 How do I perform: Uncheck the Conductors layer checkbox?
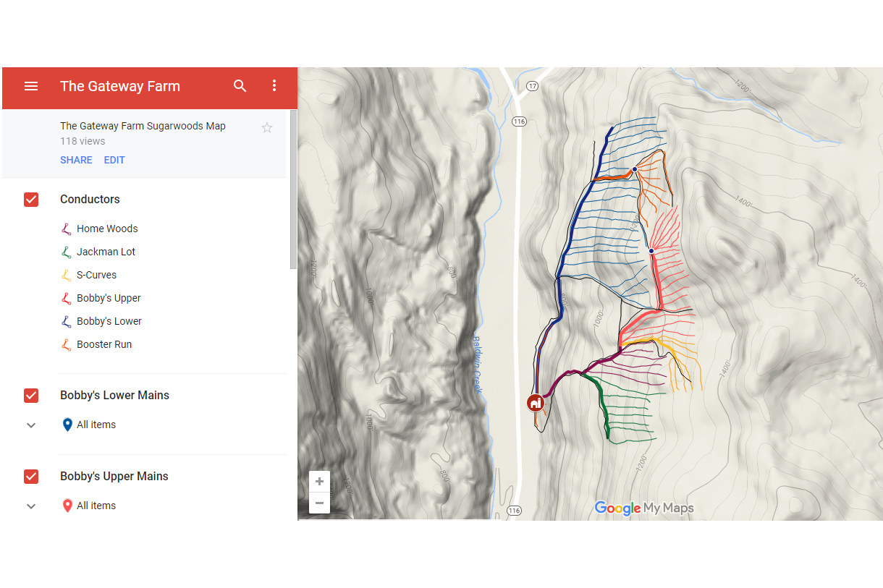point(31,200)
